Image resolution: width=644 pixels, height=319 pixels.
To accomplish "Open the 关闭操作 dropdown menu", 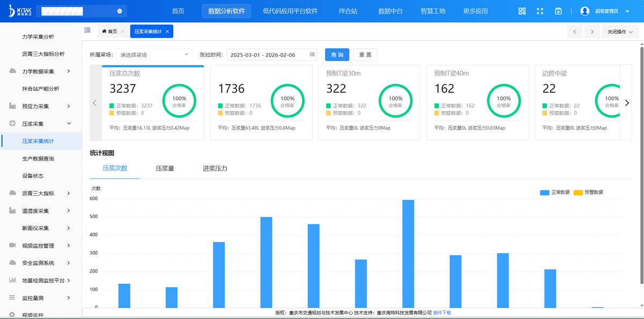I will click(x=620, y=32).
